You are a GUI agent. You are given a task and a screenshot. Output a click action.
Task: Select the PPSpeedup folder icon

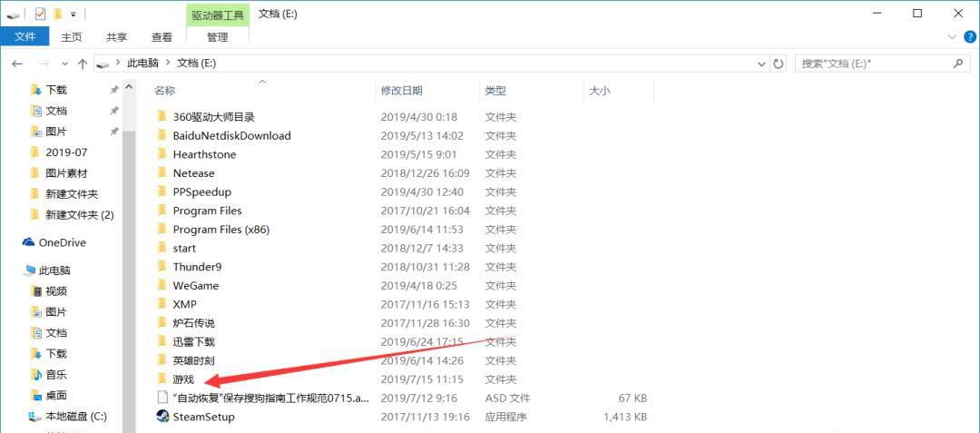(x=162, y=192)
